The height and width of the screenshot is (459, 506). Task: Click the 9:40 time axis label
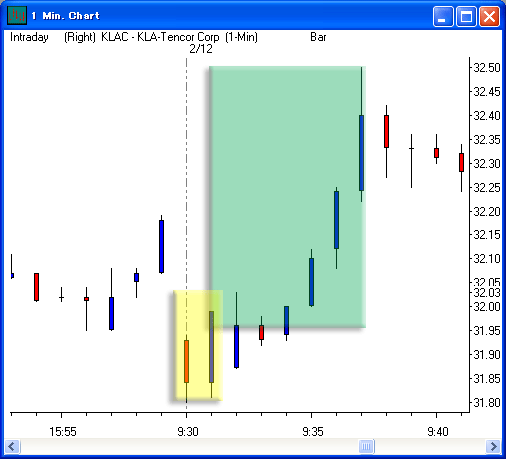[x=438, y=432]
